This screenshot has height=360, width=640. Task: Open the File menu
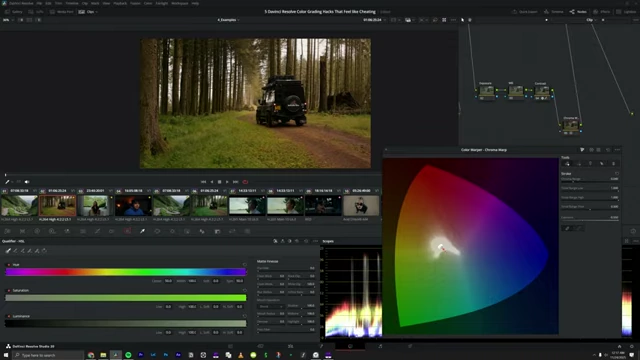[39, 3]
